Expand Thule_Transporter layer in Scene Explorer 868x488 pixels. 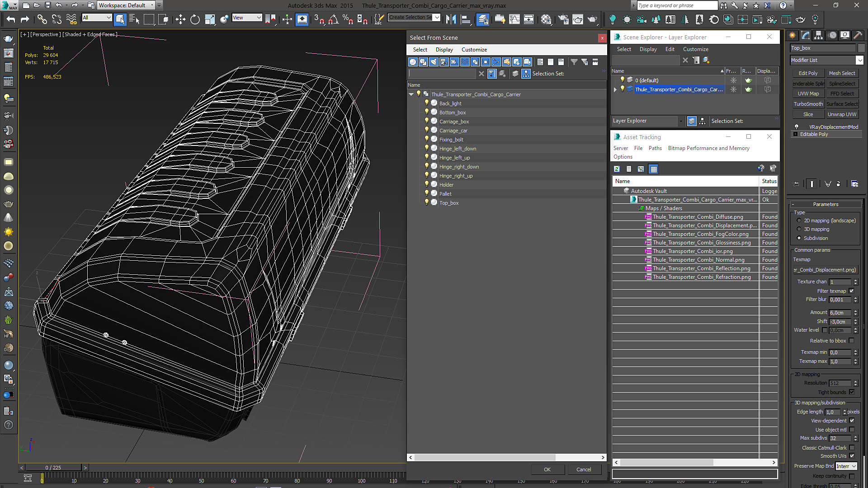(615, 89)
